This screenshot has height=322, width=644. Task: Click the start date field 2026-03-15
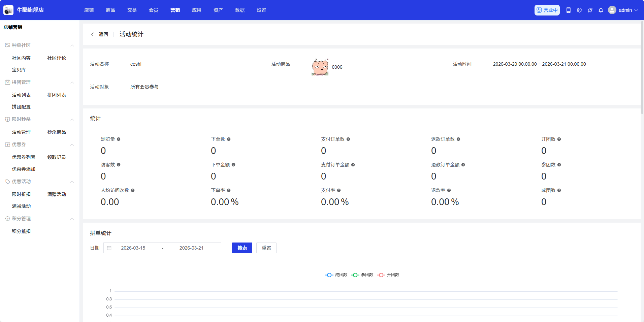(x=133, y=248)
